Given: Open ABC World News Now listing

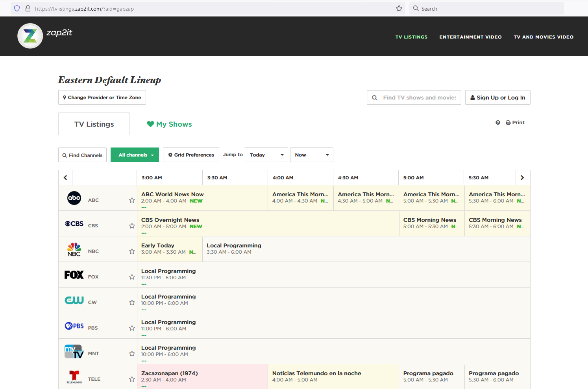Looking at the screenshot, I should click(202, 198).
